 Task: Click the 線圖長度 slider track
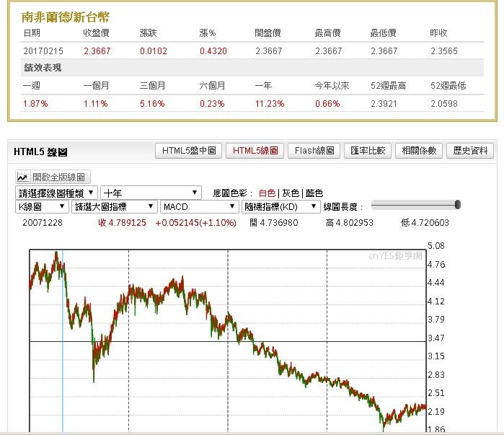tap(415, 205)
